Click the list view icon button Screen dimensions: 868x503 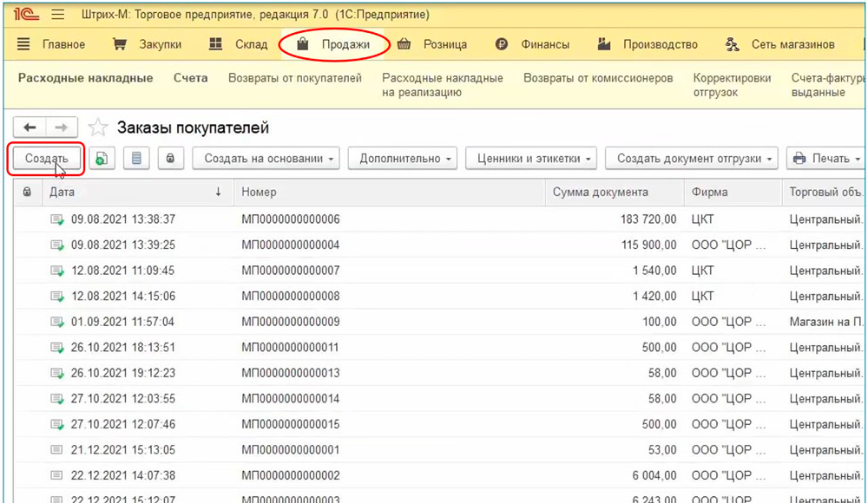tap(136, 159)
